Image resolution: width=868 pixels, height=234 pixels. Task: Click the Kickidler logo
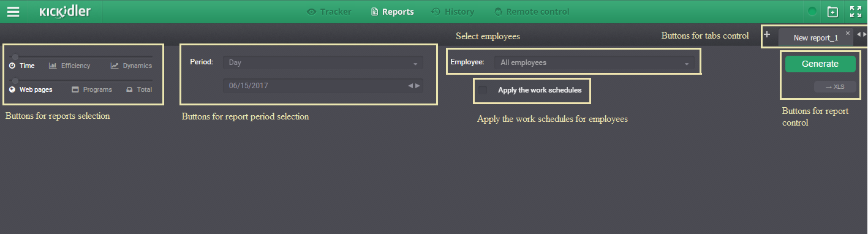click(x=65, y=12)
